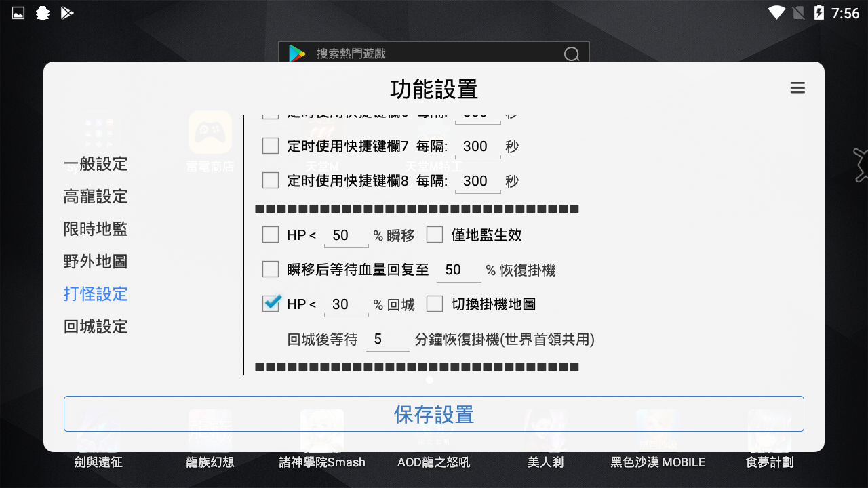Click the 保存設置 button
This screenshot has width=868, height=488.
pyautogui.click(x=433, y=413)
